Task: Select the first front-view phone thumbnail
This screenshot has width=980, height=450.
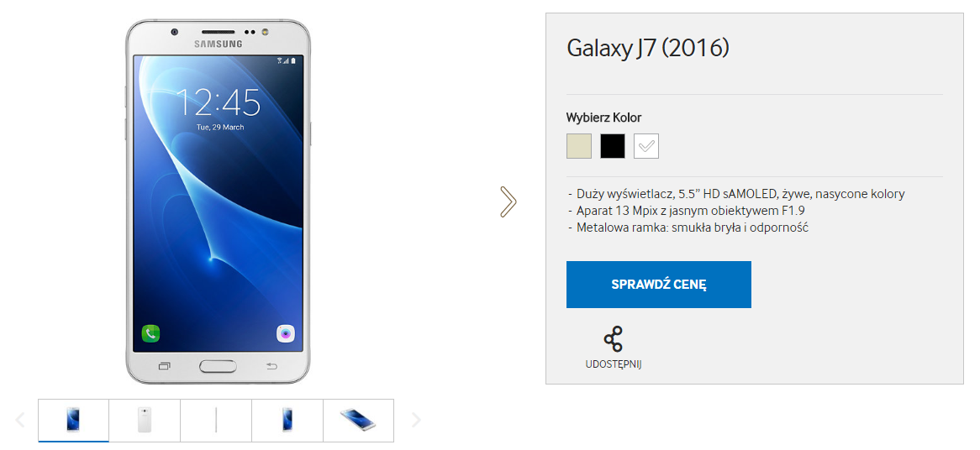Action: click(x=74, y=420)
